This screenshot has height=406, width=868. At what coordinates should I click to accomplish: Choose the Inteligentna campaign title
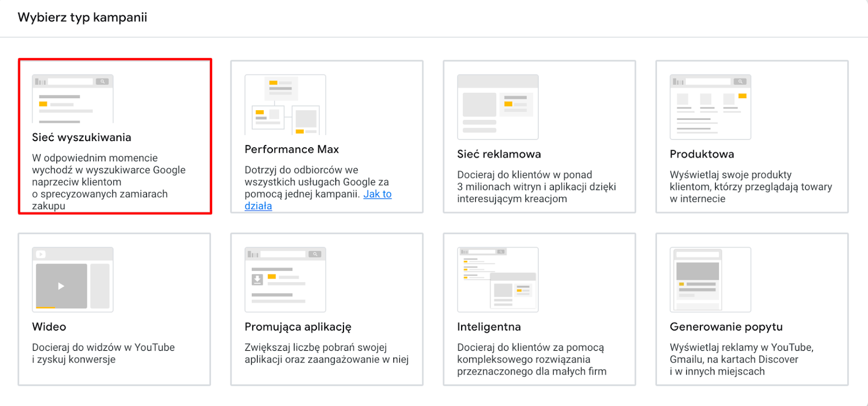click(x=489, y=327)
